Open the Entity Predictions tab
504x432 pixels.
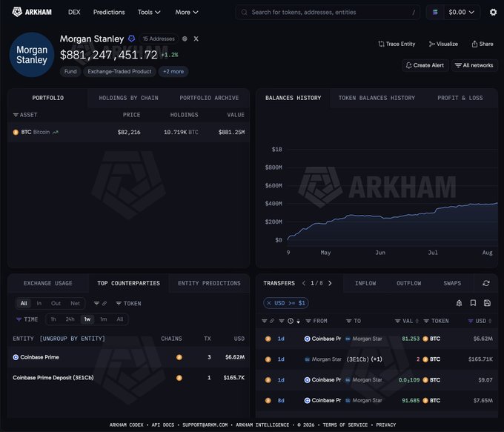click(x=209, y=283)
